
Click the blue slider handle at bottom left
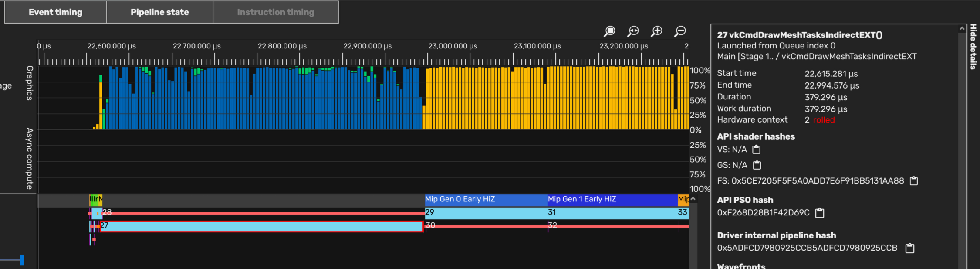coord(22,260)
